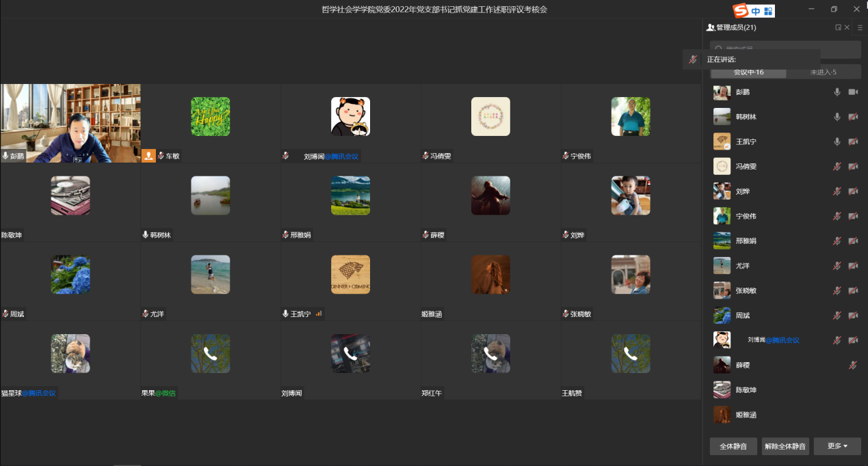The image size is (868, 466).
Task: Click the Sogou input method logo
Action: (741, 11)
